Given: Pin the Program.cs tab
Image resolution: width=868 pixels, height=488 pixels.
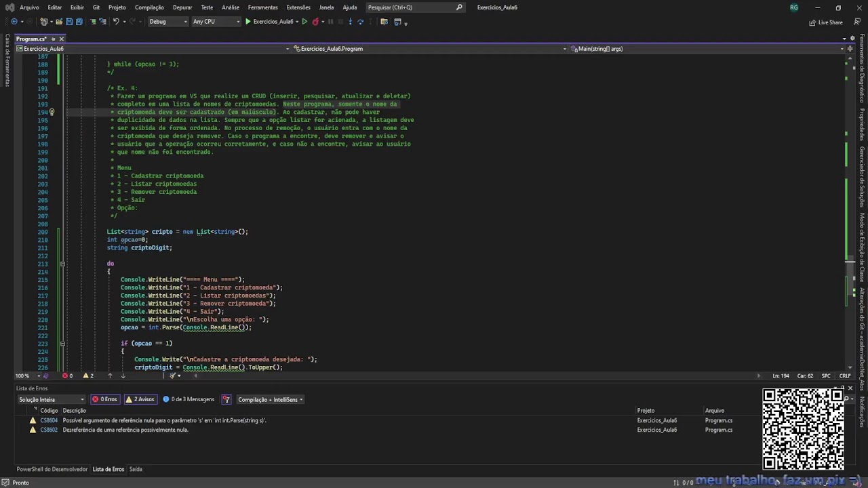Looking at the screenshot, I should pyautogui.click(x=53, y=39).
